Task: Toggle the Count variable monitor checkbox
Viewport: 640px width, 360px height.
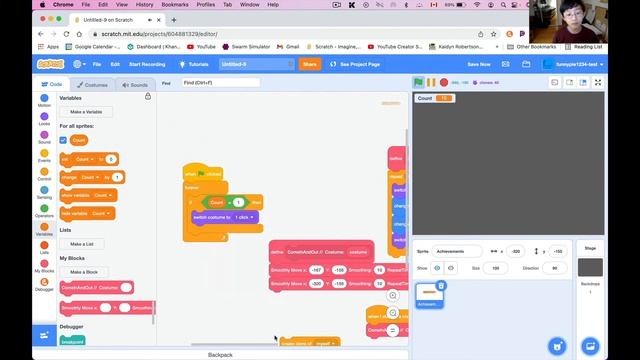Action: (x=63, y=140)
